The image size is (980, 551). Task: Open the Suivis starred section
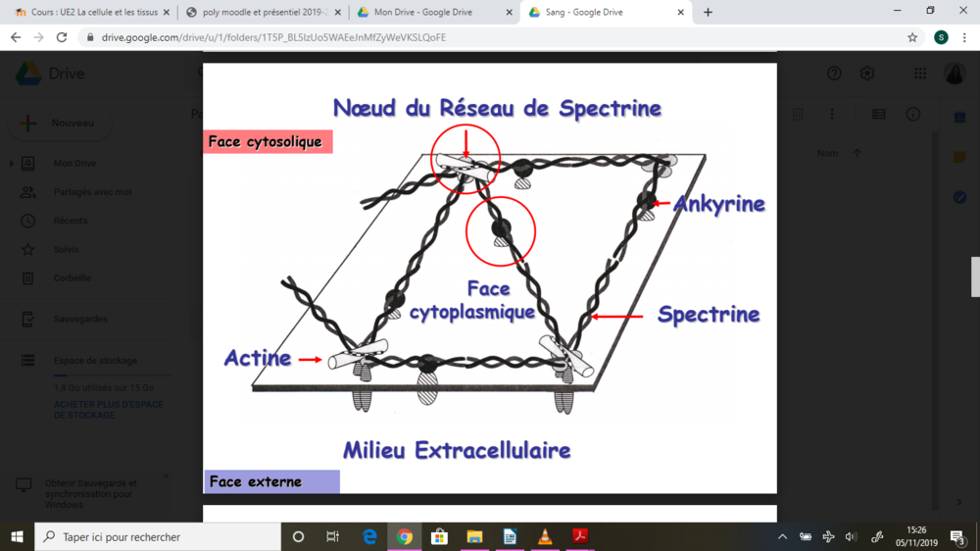pyautogui.click(x=66, y=250)
